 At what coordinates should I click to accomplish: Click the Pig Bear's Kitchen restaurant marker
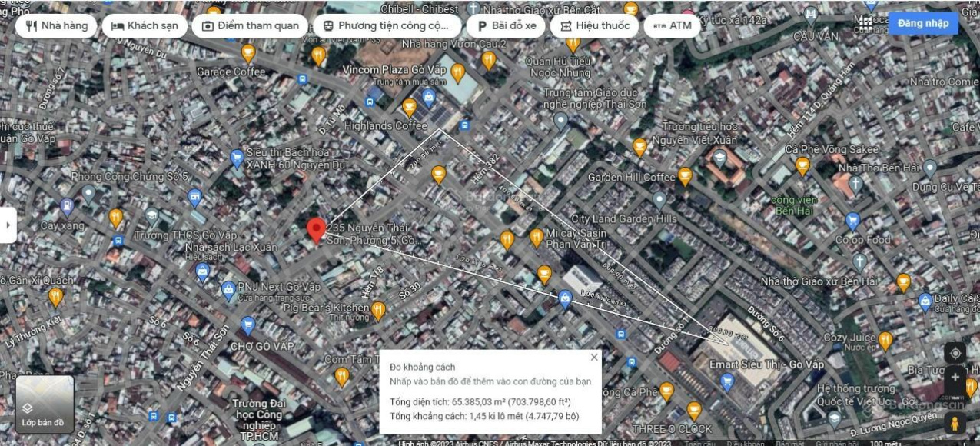pos(378,311)
